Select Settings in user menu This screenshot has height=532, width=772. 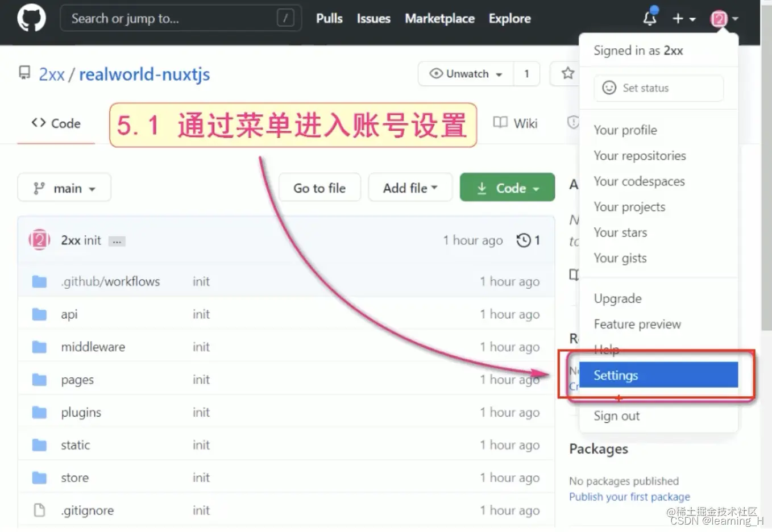click(658, 375)
